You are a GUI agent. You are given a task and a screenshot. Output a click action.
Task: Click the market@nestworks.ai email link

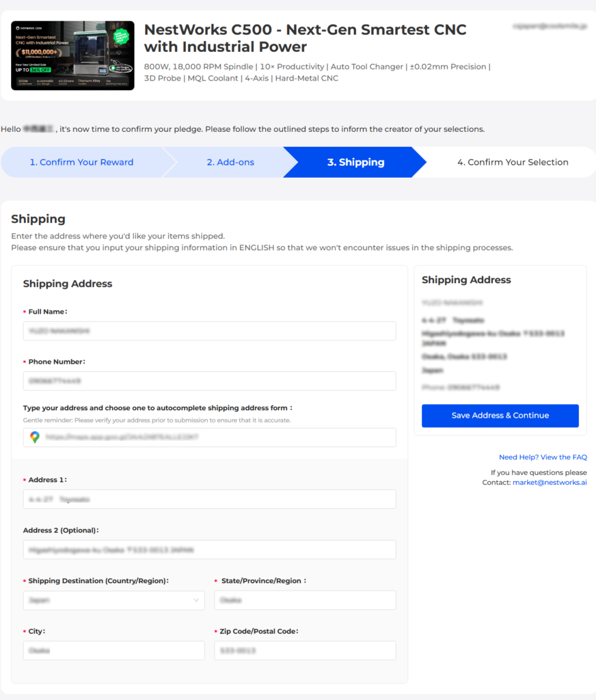point(550,483)
